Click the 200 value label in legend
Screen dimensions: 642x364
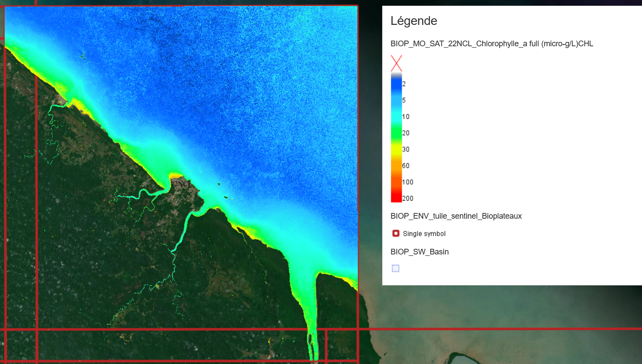(408, 199)
